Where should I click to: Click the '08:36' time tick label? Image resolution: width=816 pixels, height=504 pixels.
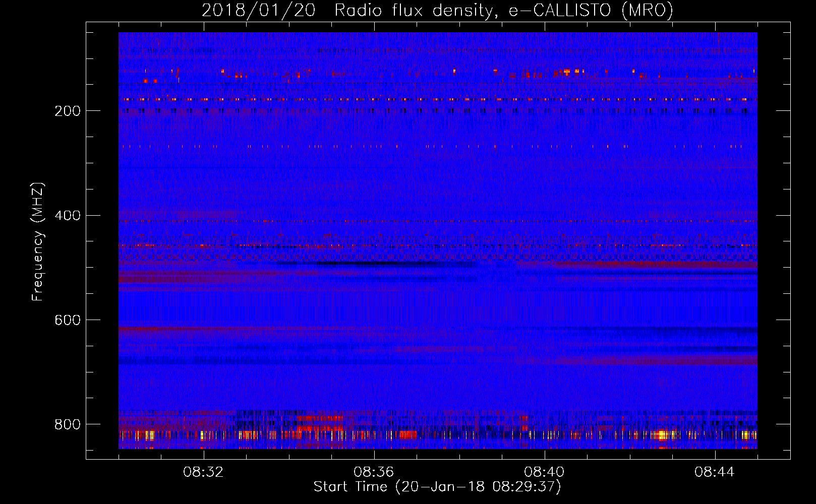[374, 472]
